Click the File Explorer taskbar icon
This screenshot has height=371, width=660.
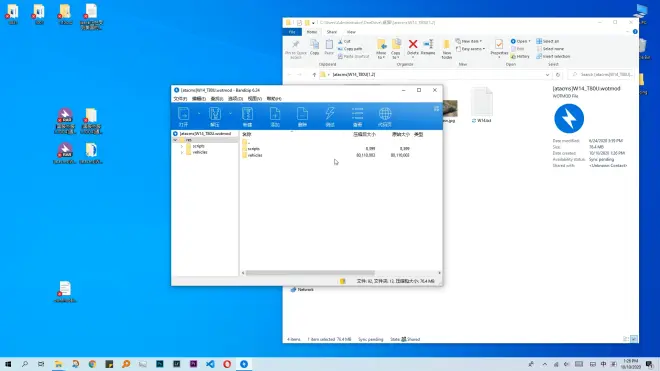pos(59,364)
